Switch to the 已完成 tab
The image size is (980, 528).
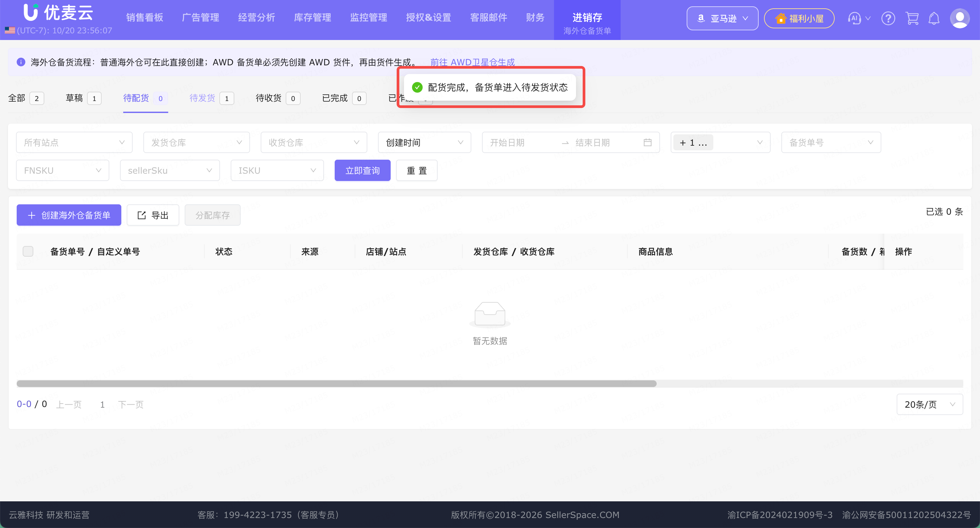(344, 98)
